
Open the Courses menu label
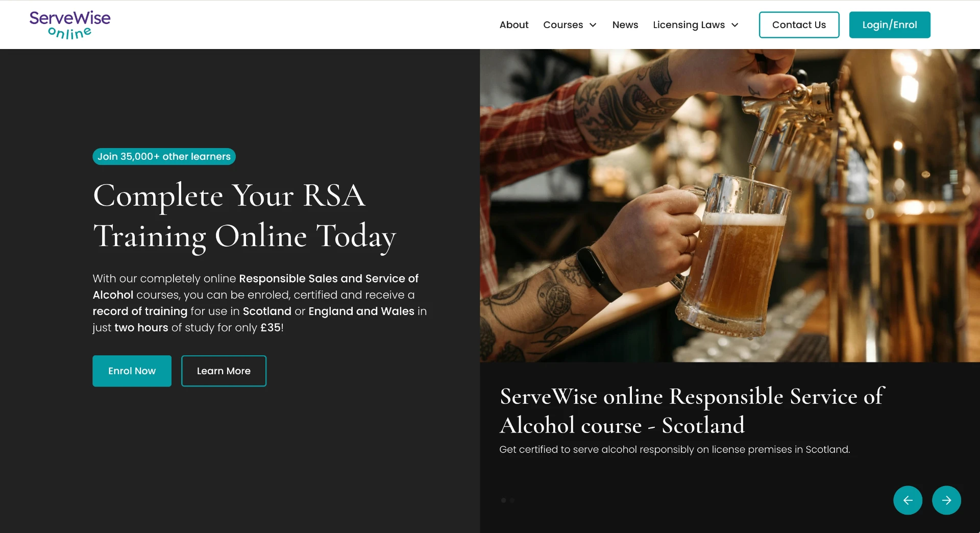tap(563, 25)
